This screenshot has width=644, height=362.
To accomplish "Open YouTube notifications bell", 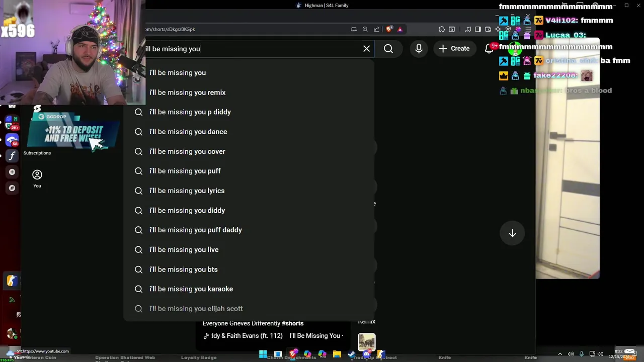I will click(489, 49).
